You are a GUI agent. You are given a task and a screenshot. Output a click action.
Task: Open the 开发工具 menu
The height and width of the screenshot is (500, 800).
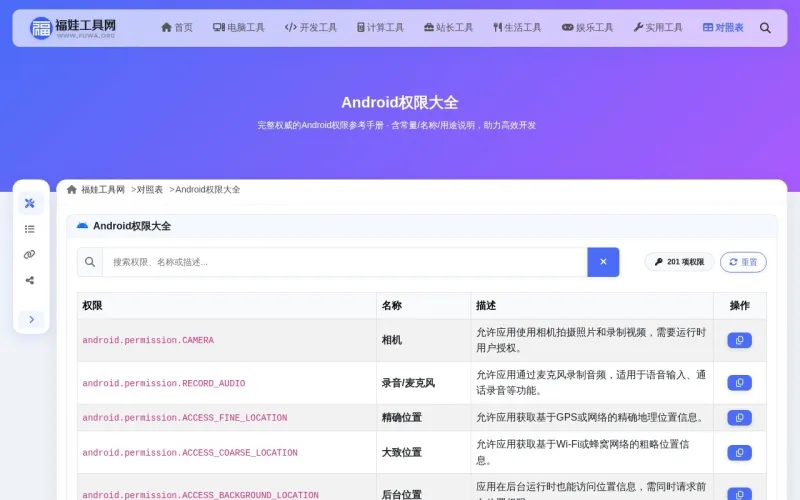click(311, 28)
